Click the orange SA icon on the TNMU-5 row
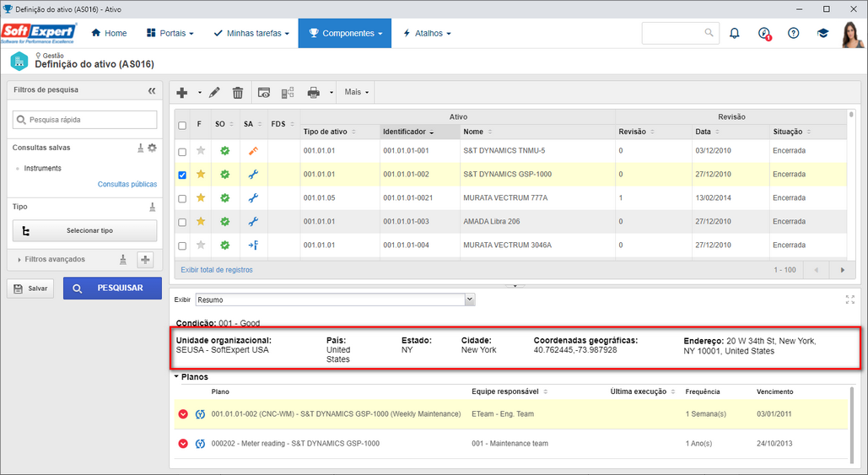868x475 pixels. 253,150
